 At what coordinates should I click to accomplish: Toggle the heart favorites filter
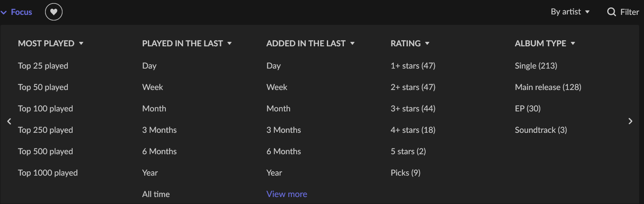(54, 12)
